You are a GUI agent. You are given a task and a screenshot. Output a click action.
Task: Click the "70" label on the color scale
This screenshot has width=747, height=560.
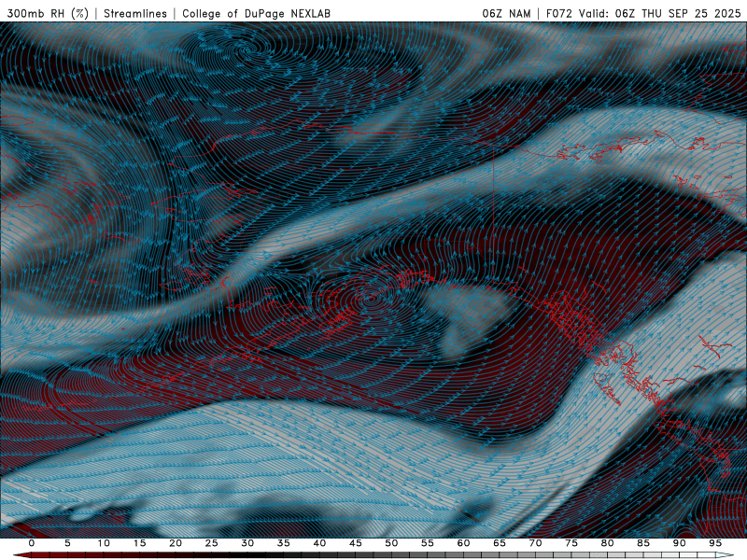coord(535,543)
